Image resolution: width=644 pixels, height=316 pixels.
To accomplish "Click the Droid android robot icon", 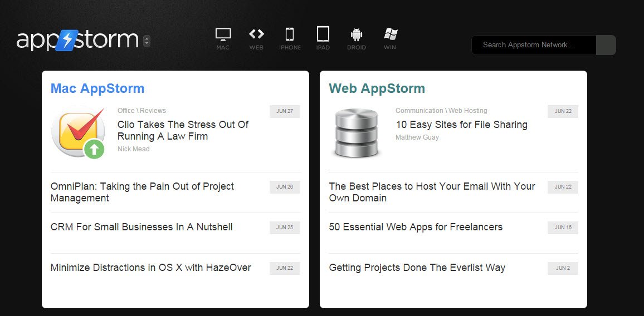I will 357,36.
